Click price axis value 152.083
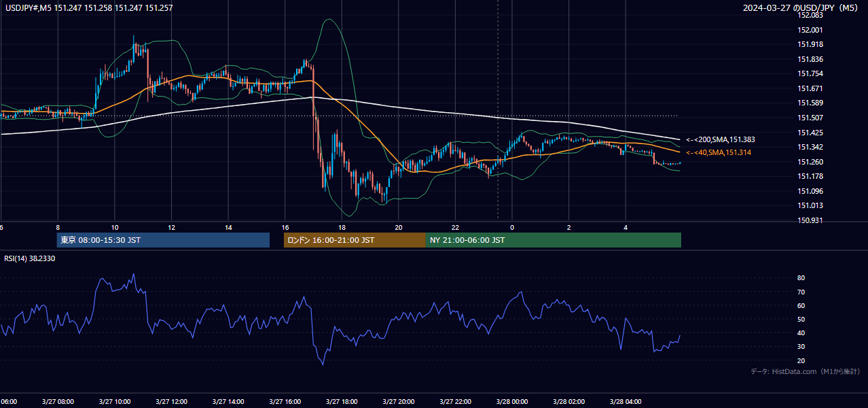The image size is (868, 408). pos(810,15)
